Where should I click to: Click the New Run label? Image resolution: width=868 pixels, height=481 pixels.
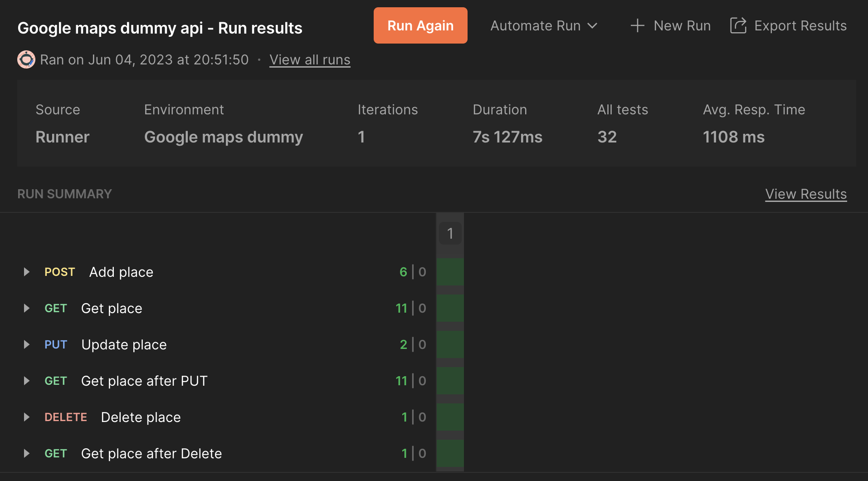tap(682, 26)
